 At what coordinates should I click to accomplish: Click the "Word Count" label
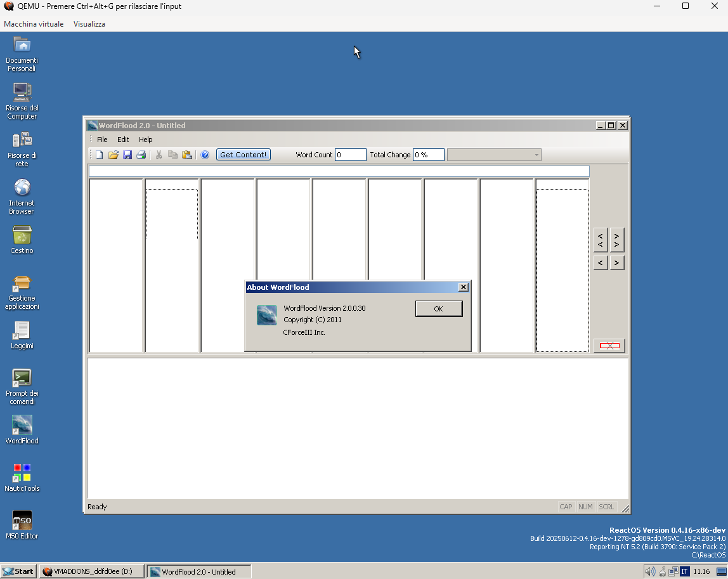click(x=314, y=155)
